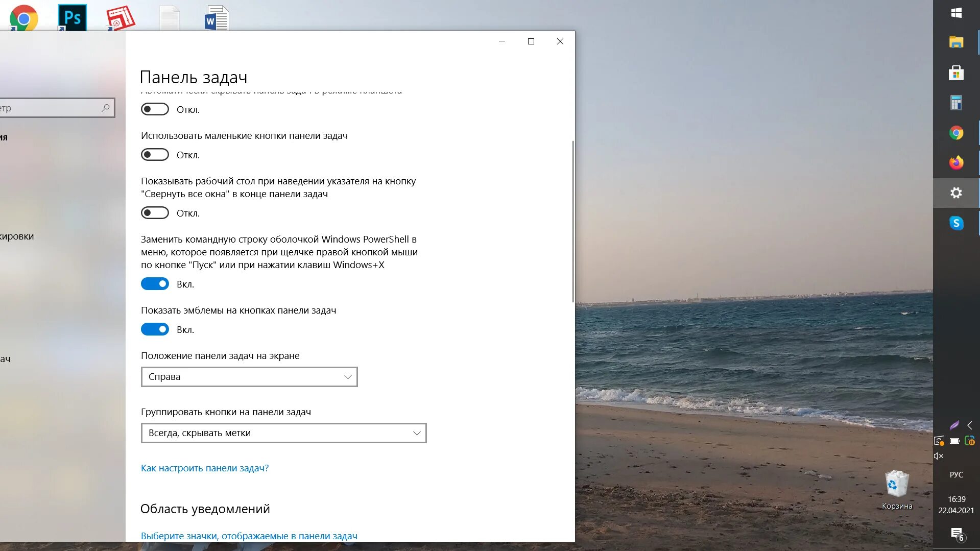Viewport: 980px width, 551px height.
Task: Click the purple feather tray icon
Action: 954,425
